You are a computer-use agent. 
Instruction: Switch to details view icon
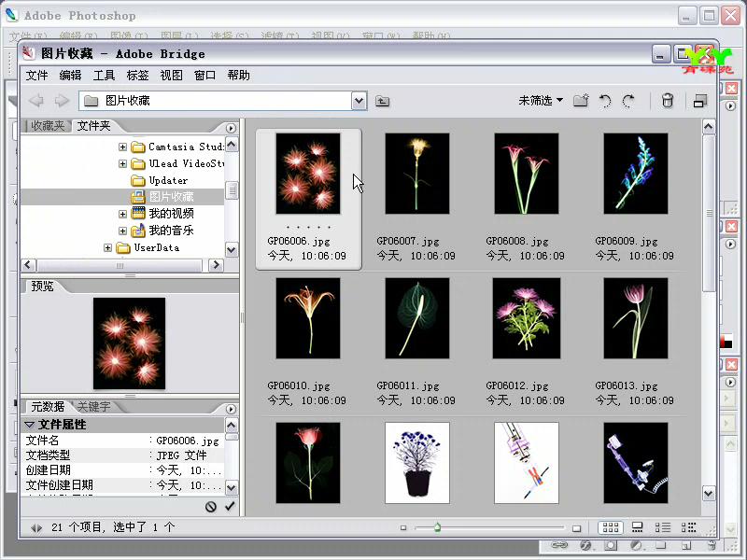coord(663,527)
